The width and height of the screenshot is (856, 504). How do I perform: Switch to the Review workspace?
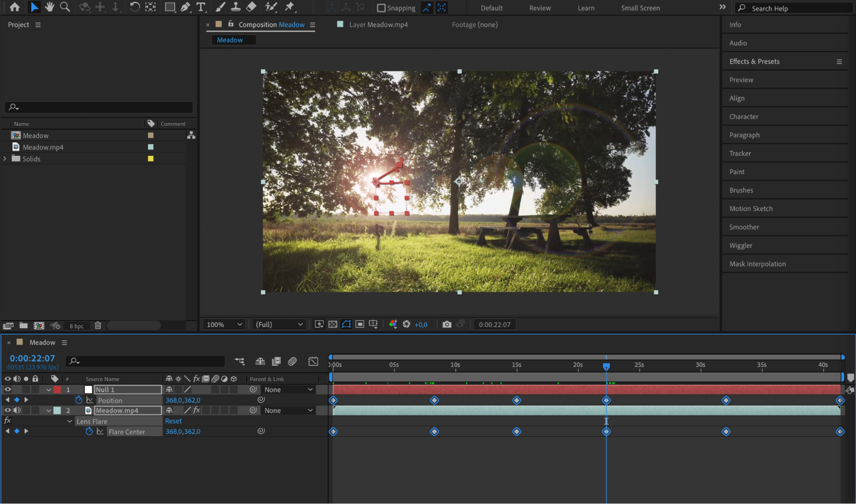[540, 8]
